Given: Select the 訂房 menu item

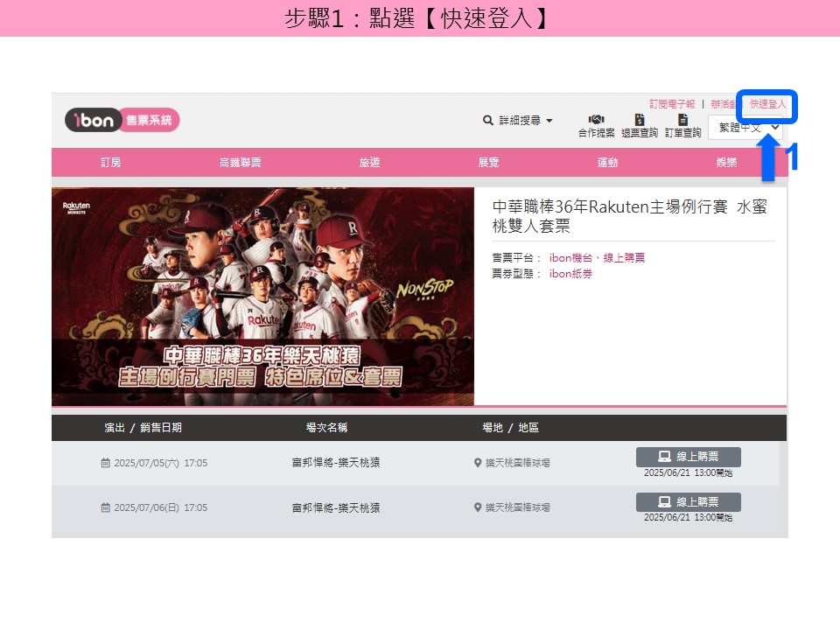Looking at the screenshot, I should (111, 163).
